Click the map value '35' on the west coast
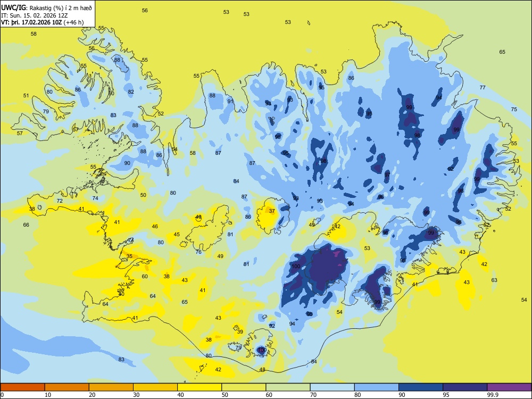 129,256
